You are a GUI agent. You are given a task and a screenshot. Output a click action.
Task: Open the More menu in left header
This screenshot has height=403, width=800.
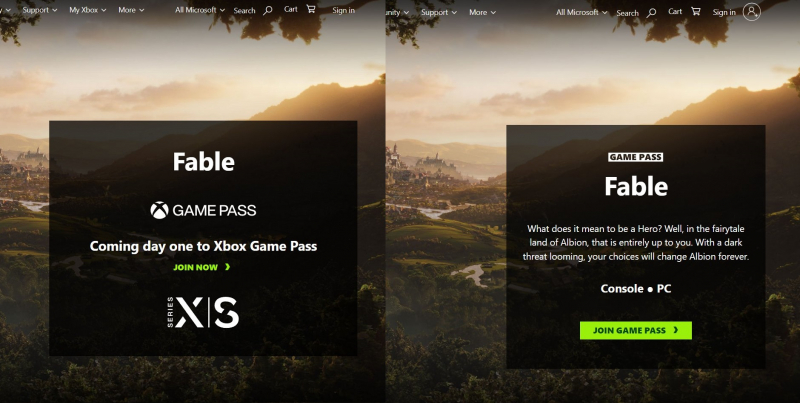click(131, 10)
